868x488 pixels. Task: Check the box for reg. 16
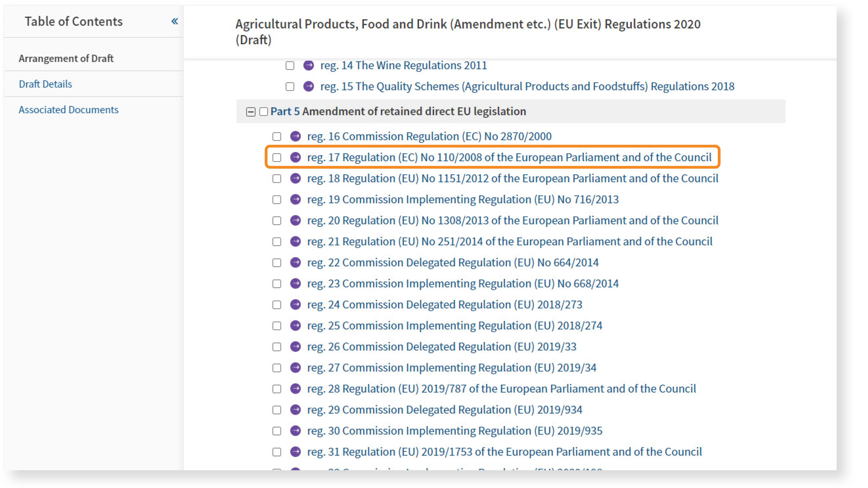coord(277,137)
